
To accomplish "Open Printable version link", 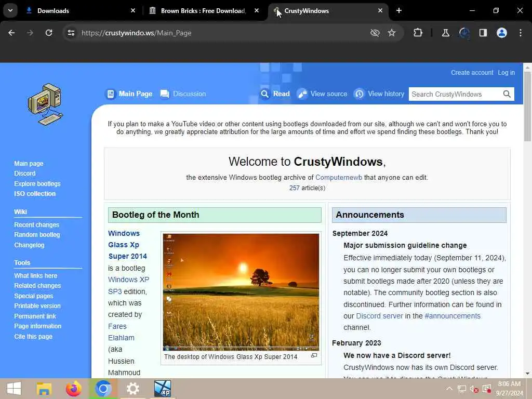I will click(37, 306).
